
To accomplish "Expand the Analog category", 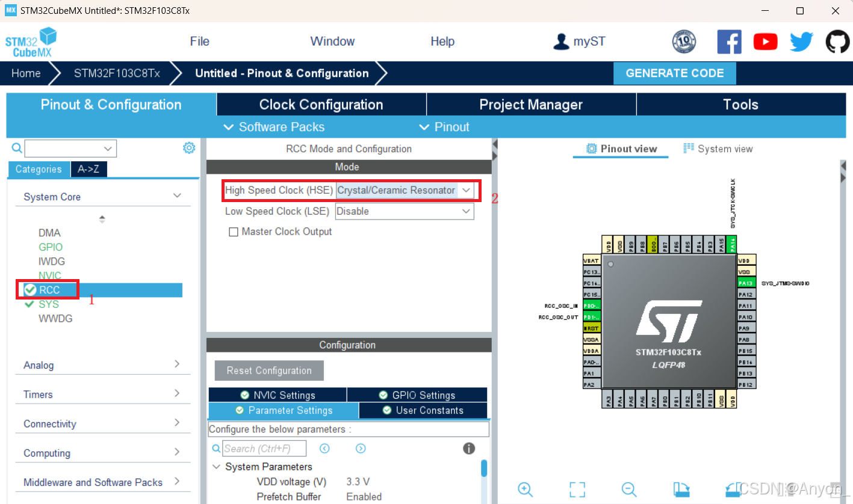I will point(177,364).
